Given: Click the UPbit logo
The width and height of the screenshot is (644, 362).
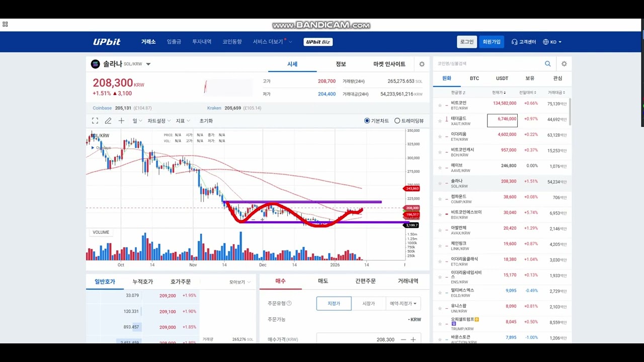Looking at the screenshot, I should (107, 42).
